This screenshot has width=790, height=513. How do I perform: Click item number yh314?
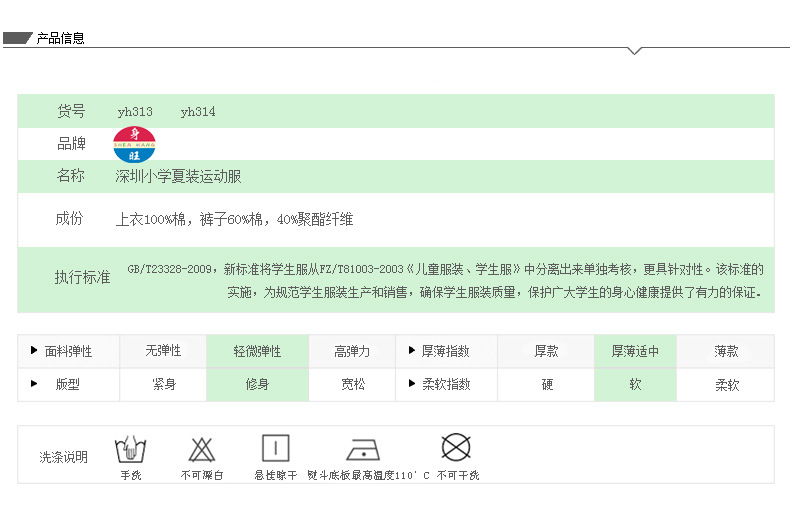(x=198, y=112)
